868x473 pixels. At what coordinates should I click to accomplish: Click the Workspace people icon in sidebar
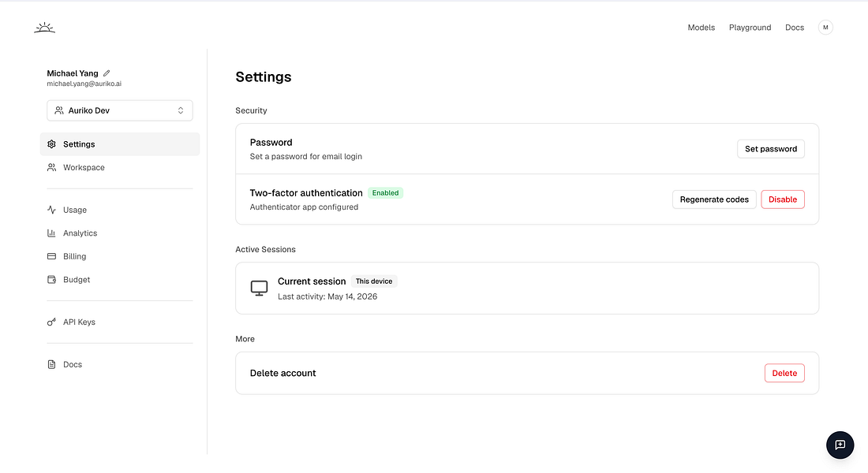(51, 168)
